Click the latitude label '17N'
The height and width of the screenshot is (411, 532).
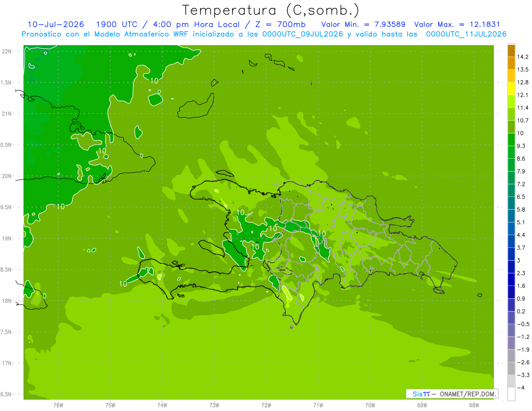(7, 363)
